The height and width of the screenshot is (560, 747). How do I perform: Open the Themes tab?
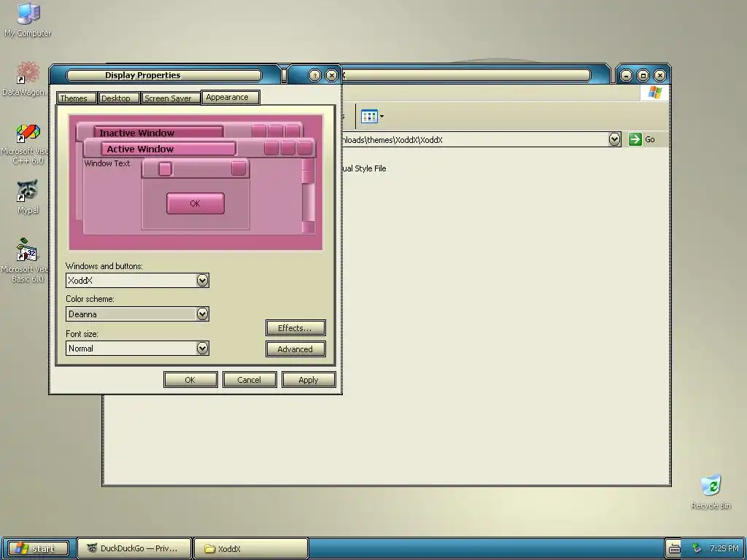(x=76, y=98)
